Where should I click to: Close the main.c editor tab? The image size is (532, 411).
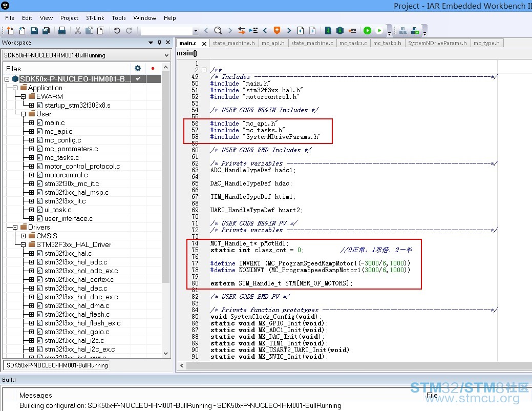[204, 44]
